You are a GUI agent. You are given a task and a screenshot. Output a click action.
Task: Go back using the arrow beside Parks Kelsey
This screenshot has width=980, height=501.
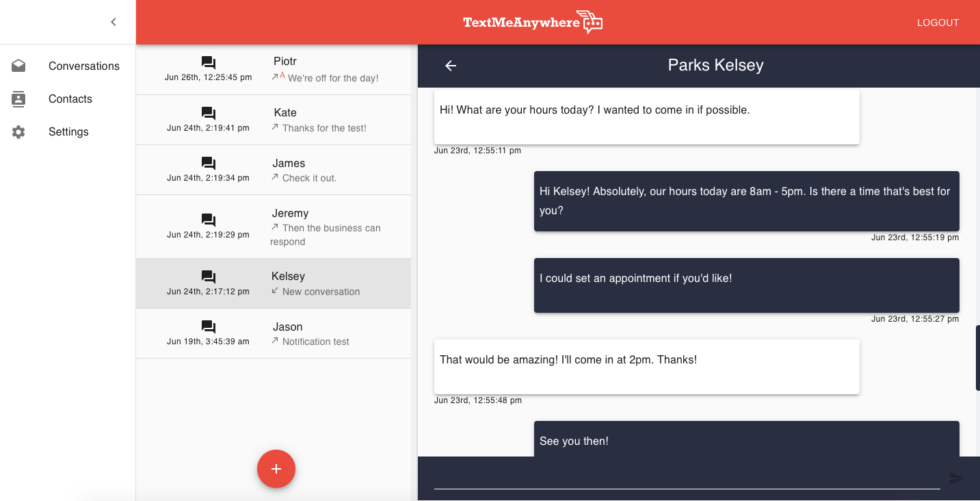point(451,66)
